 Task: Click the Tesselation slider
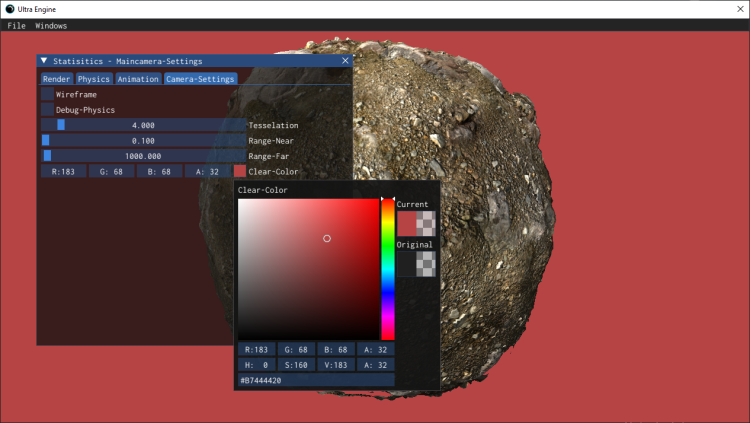click(x=143, y=125)
